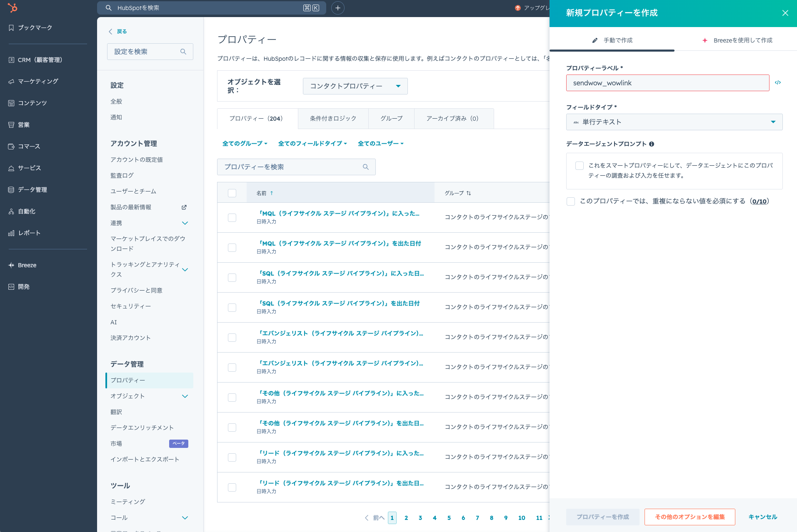Open コンタクトプロパティー object dropdown
This screenshot has width=797, height=532.
[x=355, y=86]
